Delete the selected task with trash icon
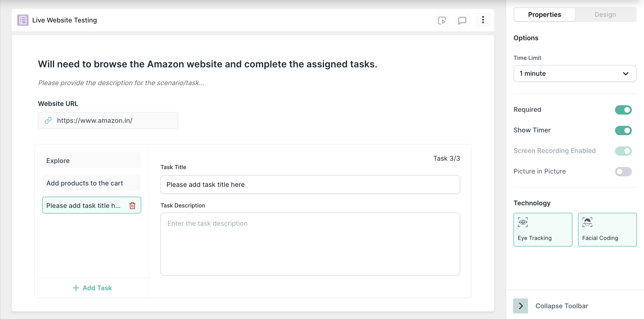The height and width of the screenshot is (319, 644). point(132,206)
